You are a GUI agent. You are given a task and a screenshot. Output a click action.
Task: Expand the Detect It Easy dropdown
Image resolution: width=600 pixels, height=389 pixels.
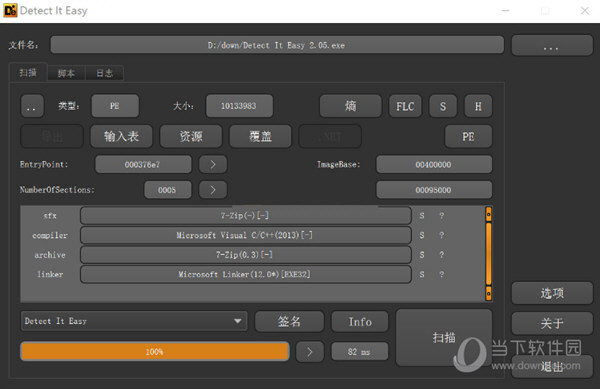[x=134, y=321]
